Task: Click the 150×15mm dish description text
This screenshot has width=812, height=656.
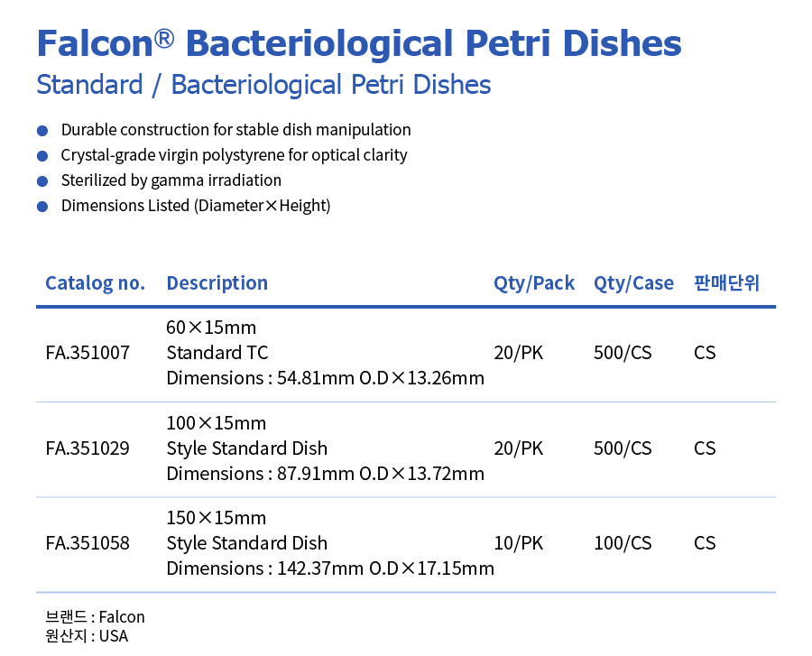Action: click(329, 543)
